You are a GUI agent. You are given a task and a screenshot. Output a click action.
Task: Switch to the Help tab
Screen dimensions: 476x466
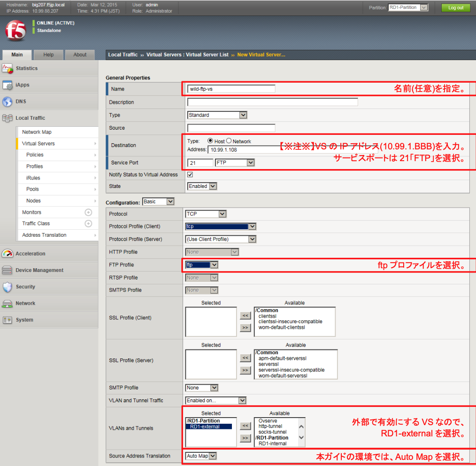48,54
